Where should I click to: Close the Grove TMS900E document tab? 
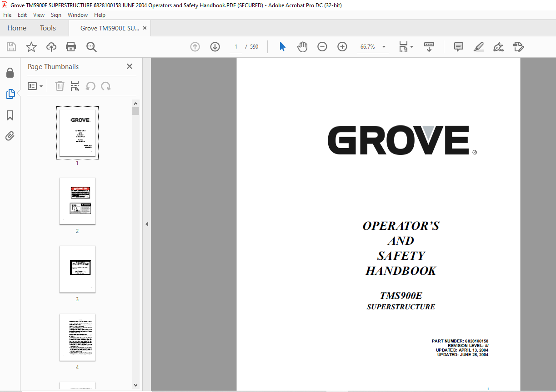[145, 28]
